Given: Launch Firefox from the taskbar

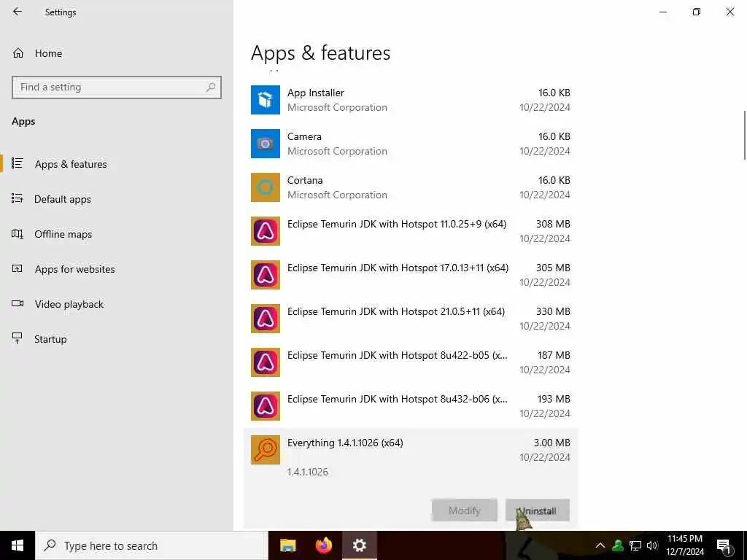Looking at the screenshot, I should coord(324,545).
